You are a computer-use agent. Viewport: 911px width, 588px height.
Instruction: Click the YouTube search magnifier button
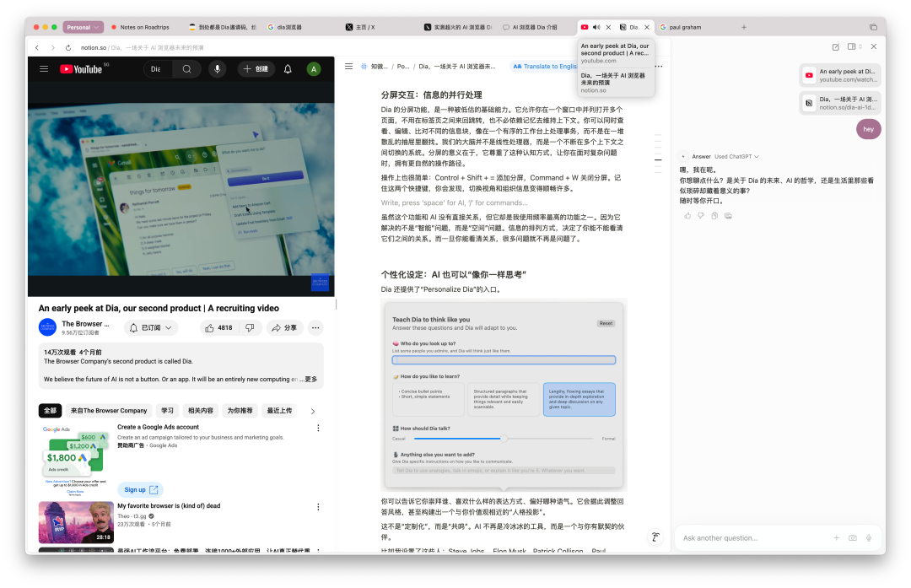click(x=186, y=69)
